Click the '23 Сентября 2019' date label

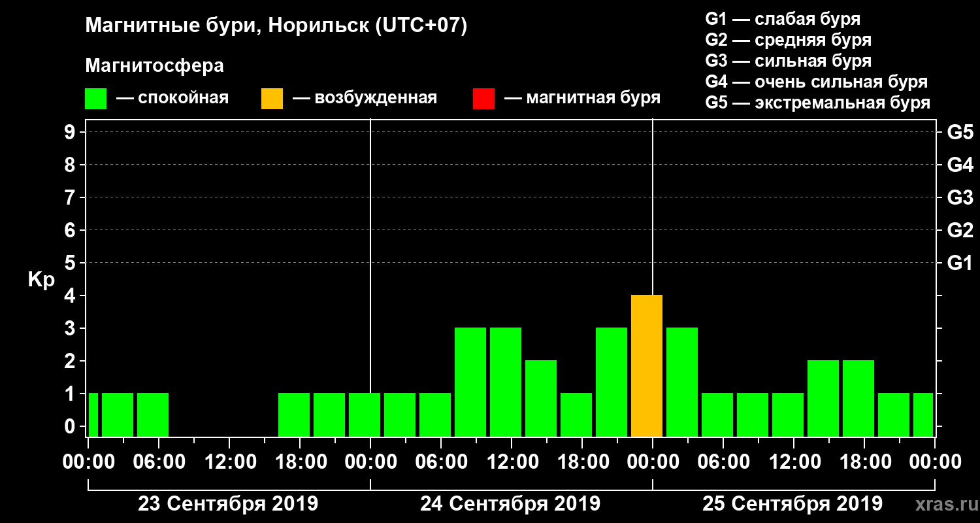click(228, 504)
